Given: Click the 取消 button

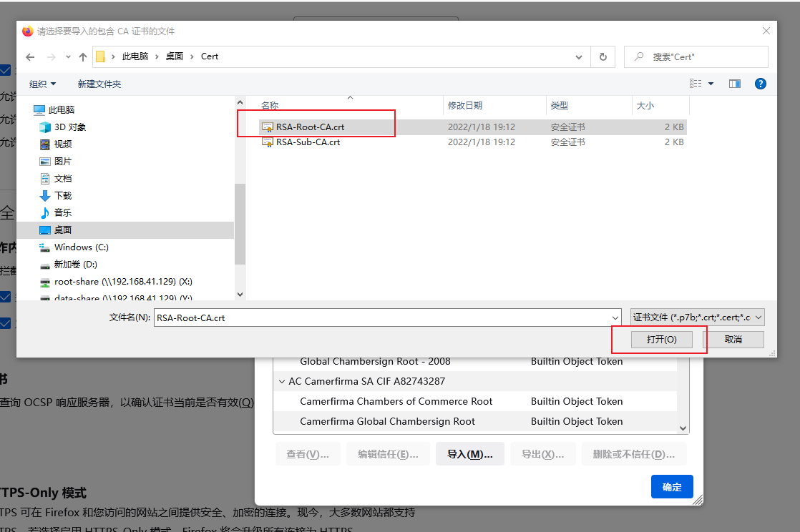Looking at the screenshot, I should (733, 340).
